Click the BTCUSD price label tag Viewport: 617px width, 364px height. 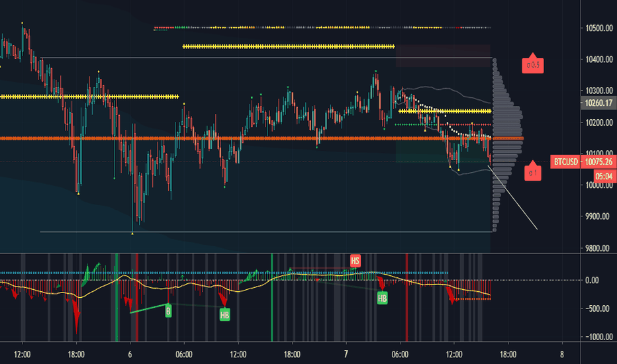click(565, 161)
